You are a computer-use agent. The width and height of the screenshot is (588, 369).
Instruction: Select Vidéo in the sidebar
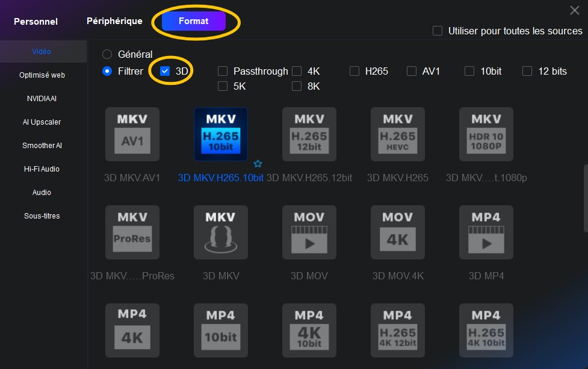point(42,52)
